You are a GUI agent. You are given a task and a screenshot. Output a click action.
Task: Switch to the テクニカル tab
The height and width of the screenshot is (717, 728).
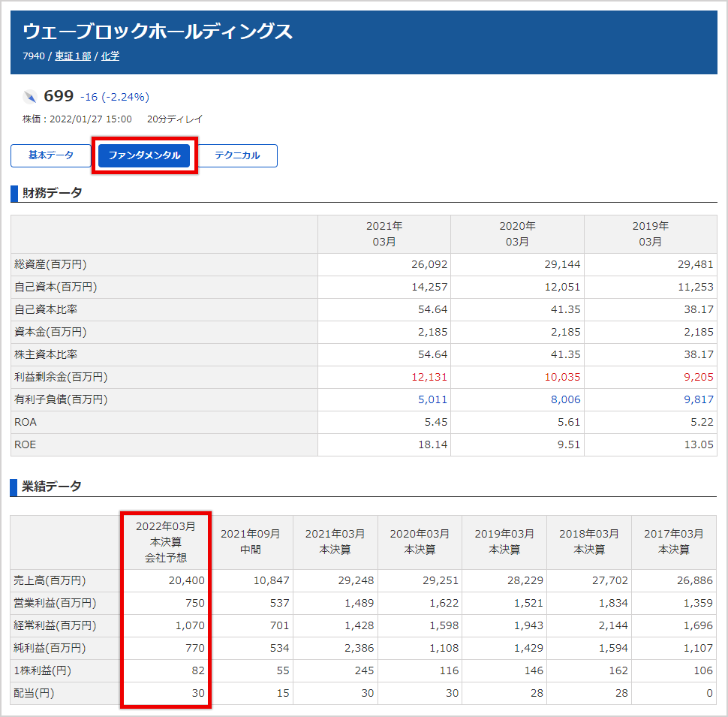tap(236, 155)
